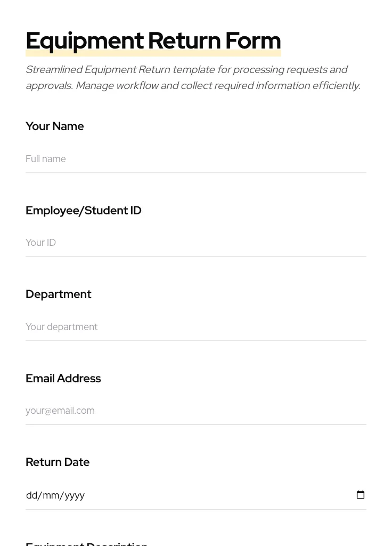Click the "Manage workflow and collect" sentence
Viewport: 392px width, 546px height.
(217, 86)
